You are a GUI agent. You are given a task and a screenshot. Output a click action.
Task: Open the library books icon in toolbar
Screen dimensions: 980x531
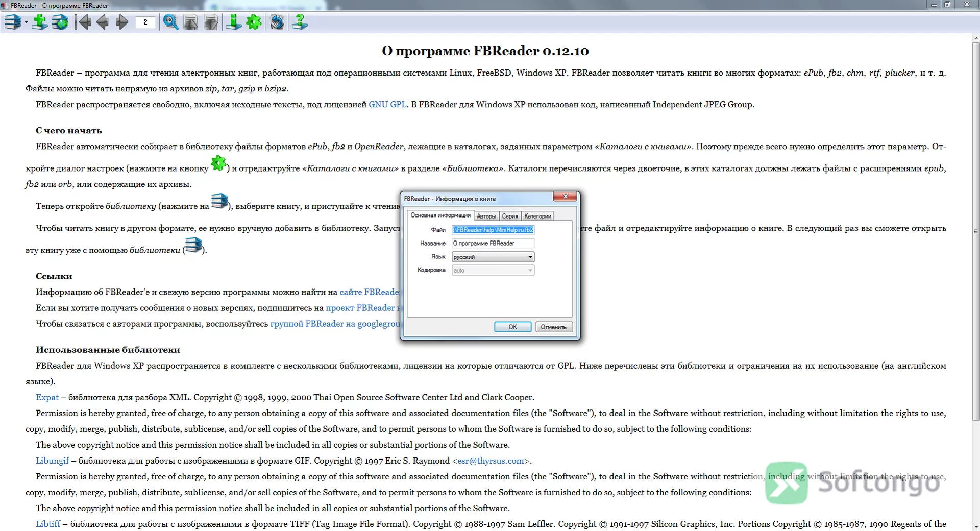(x=12, y=22)
